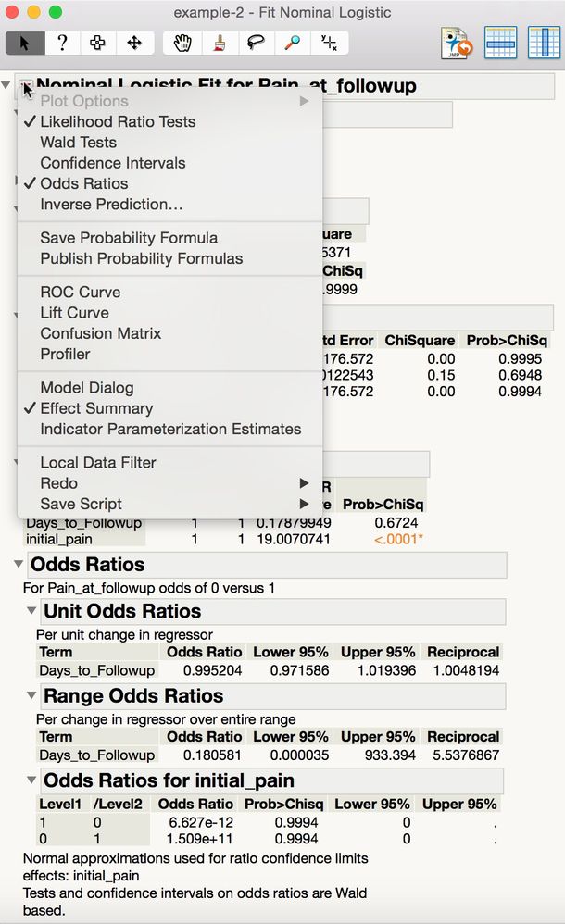
Task: Turn off Odds Ratios in menu
Action: pyautogui.click(x=83, y=183)
